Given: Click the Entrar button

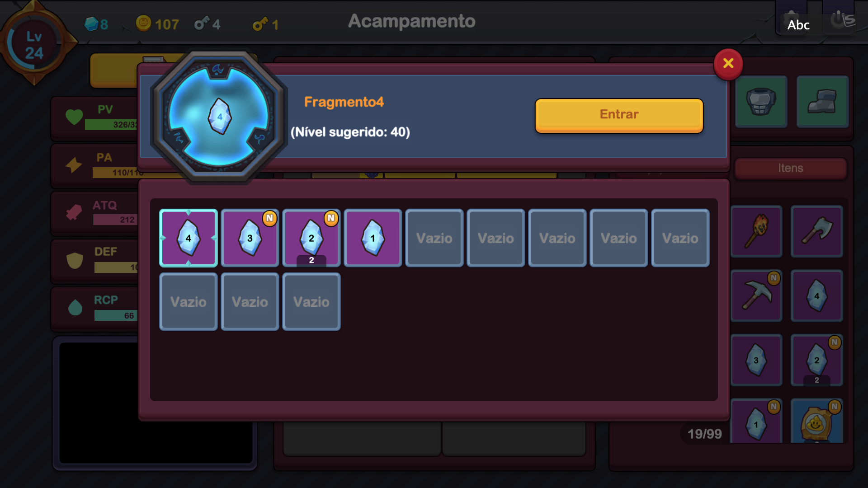Looking at the screenshot, I should coord(619,115).
